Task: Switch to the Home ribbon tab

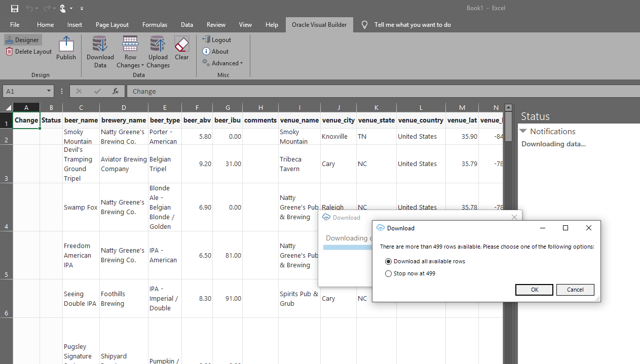Action: (45, 24)
